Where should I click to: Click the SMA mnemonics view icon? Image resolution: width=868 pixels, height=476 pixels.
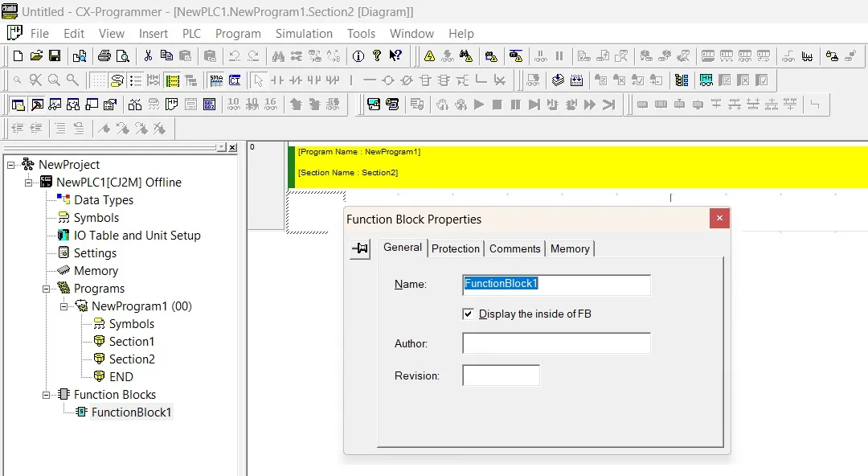pos(216,80)
